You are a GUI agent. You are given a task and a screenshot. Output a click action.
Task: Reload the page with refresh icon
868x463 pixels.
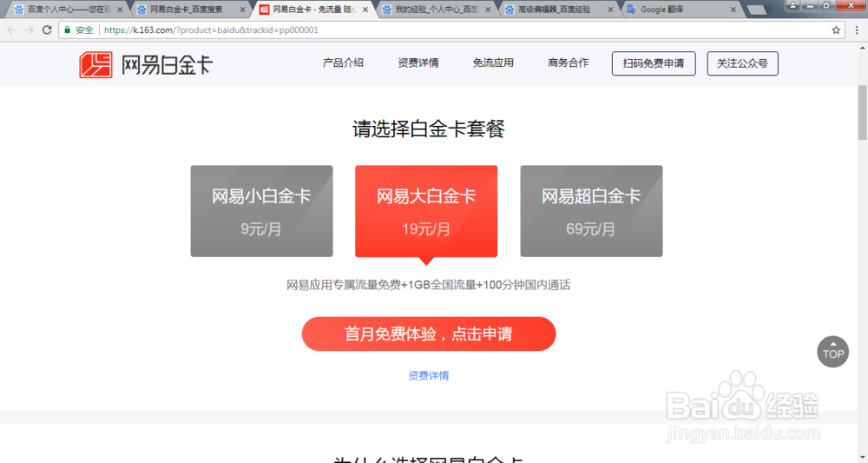coord(47,30)
